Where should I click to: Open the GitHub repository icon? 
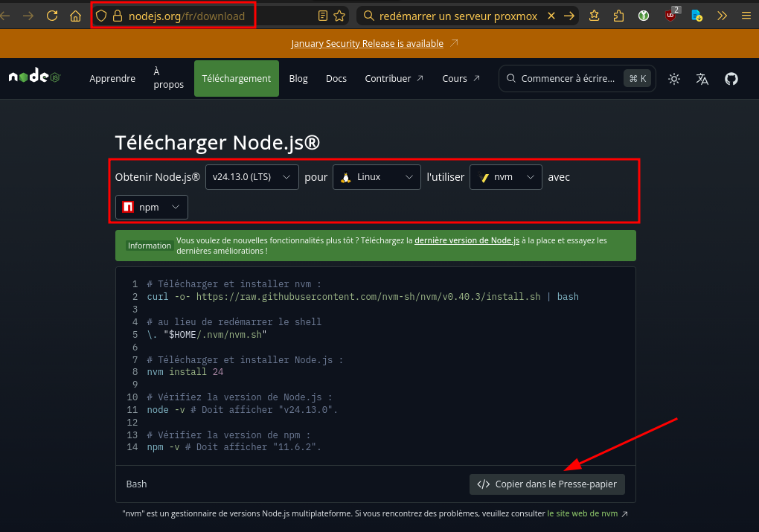pyautogui.click(x=731, y=78)
